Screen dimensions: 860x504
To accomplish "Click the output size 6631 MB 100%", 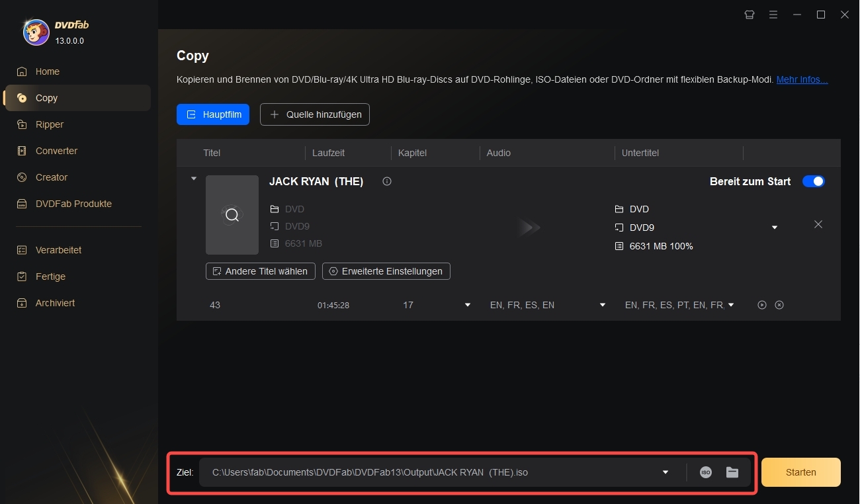I will (662, 246).
